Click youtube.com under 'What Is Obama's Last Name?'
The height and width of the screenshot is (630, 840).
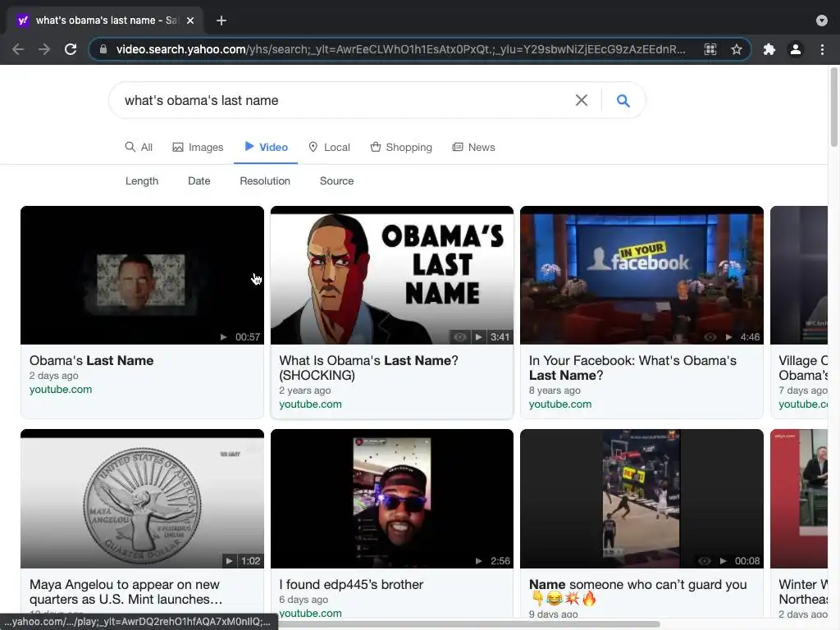point(311,404)
